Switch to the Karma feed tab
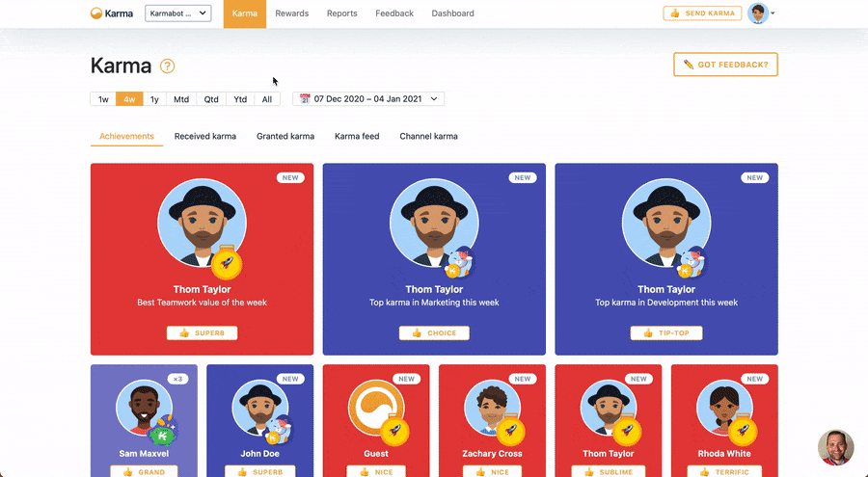This screenshot has height=477, width=868. click(357, 136)
